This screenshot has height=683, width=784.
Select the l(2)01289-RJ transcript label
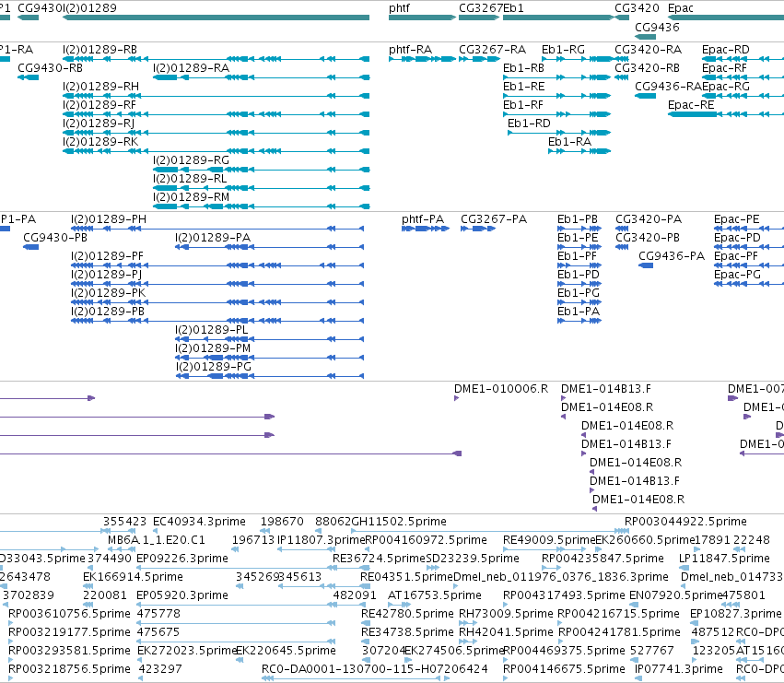tap(99, 124)
